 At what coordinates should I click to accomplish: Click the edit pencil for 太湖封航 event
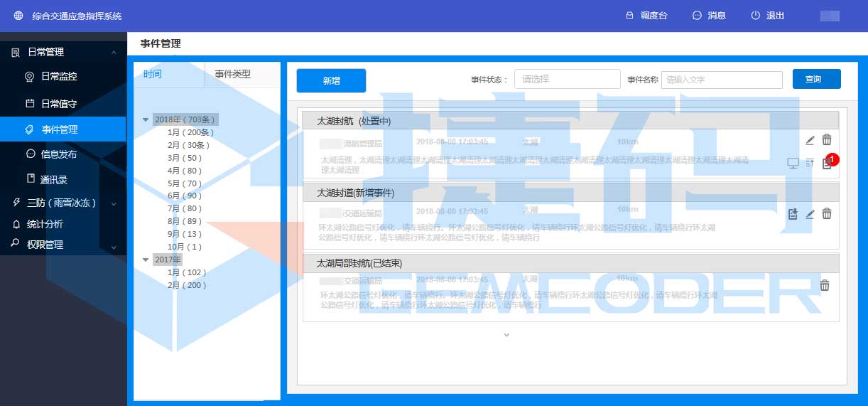click(x=810, y=140)
